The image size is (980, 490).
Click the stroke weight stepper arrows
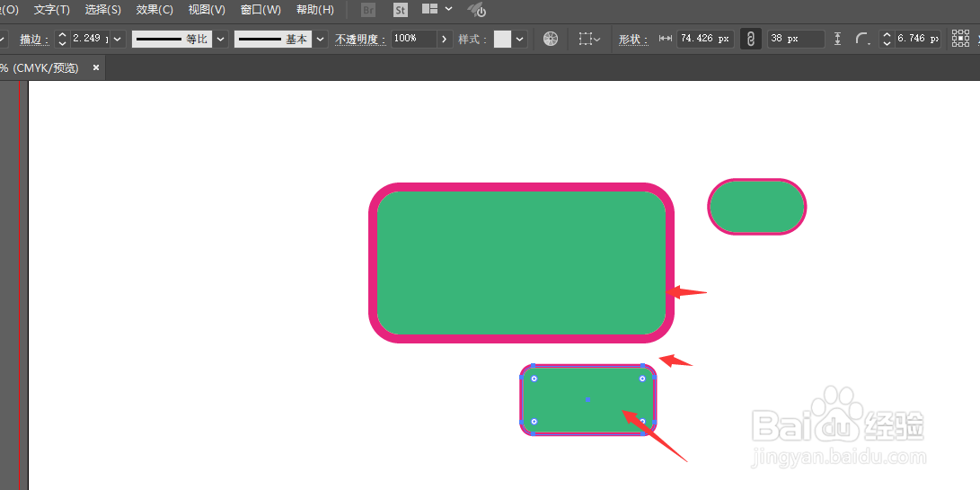[62, 39]
